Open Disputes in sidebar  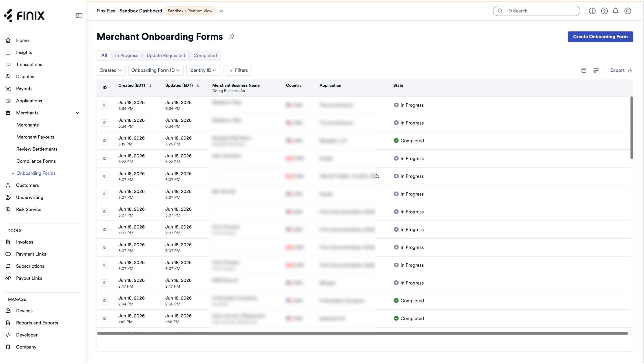25,76
